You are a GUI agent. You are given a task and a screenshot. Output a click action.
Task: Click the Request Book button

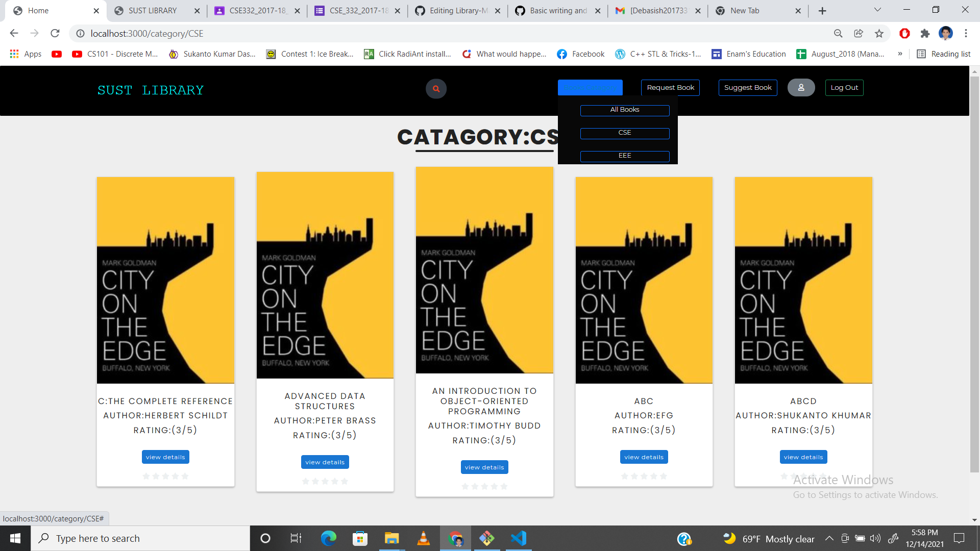coord(670,88)
